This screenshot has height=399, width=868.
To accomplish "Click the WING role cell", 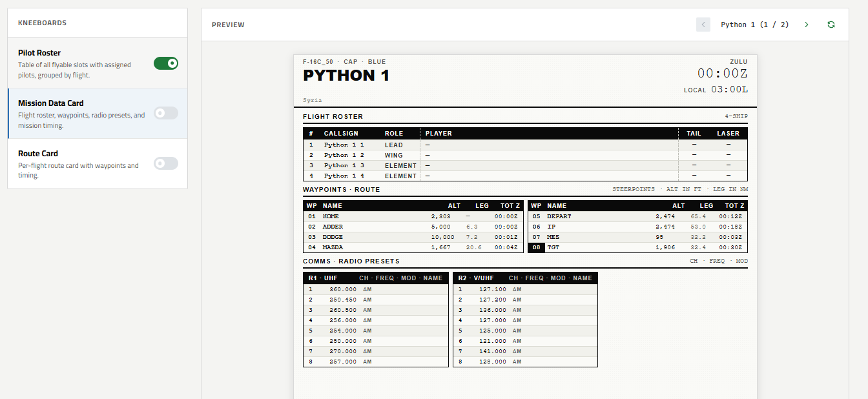I will [x=393, y=155].
